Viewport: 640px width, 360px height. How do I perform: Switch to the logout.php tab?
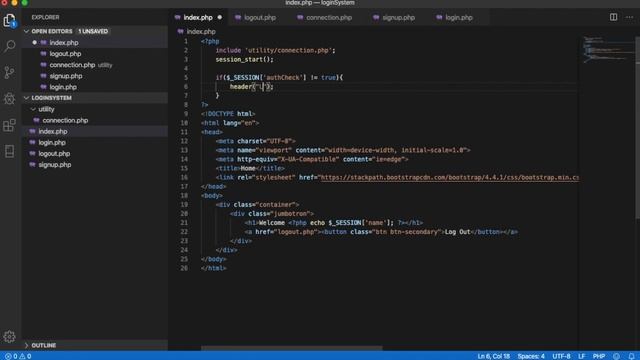[x=260, y=18]
